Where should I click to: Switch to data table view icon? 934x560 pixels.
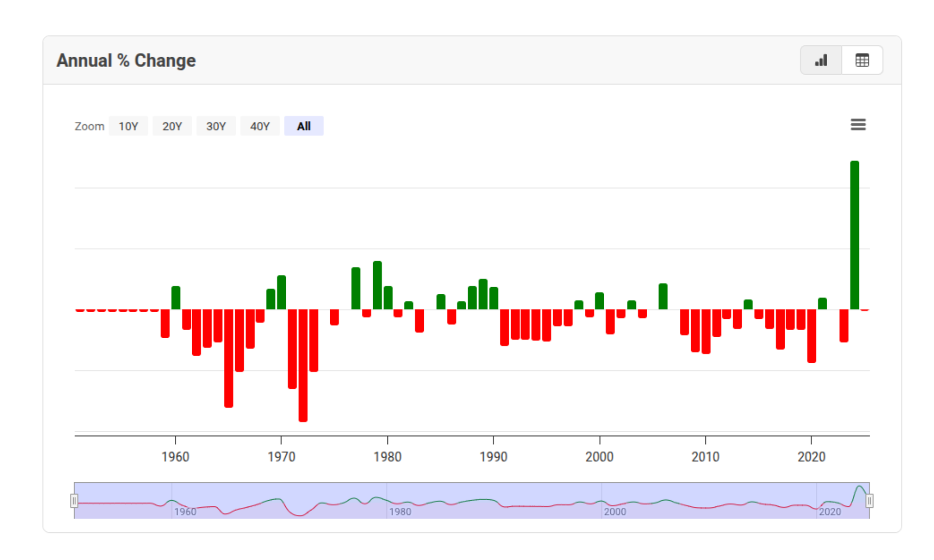(862, 60)
